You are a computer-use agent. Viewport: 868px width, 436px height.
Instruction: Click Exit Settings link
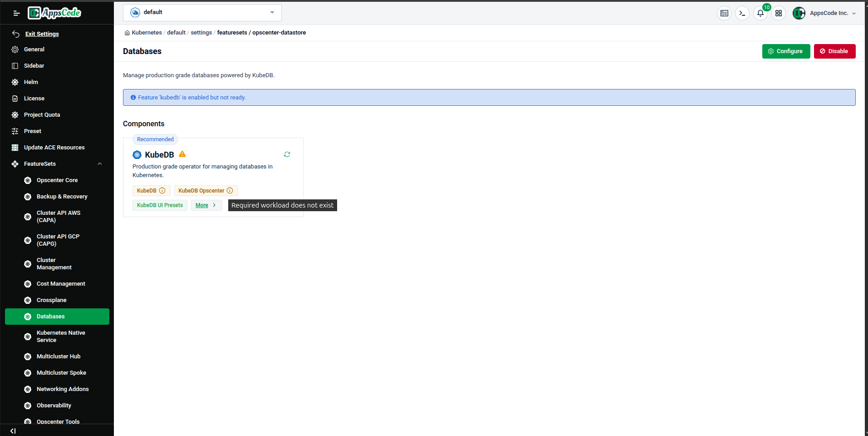point(42,34)
